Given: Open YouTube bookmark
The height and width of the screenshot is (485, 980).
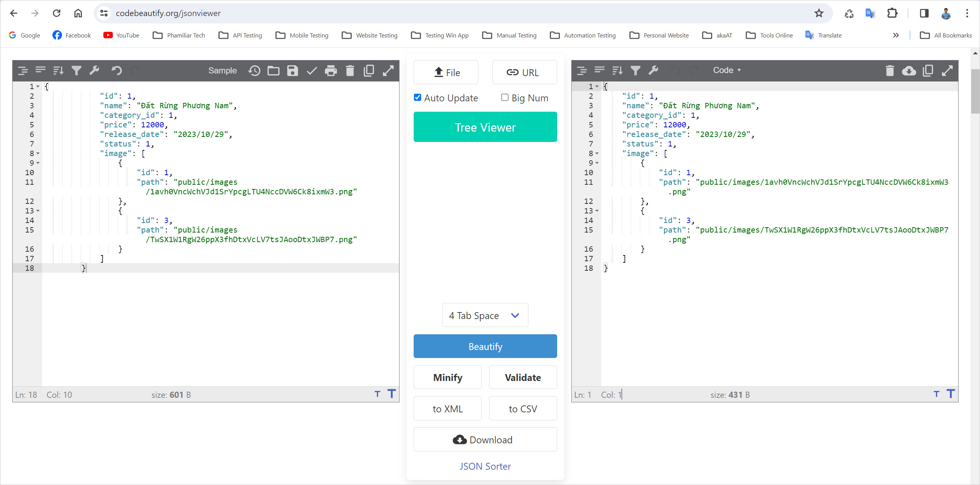Looking at the screenshot, I should (121, 35).
